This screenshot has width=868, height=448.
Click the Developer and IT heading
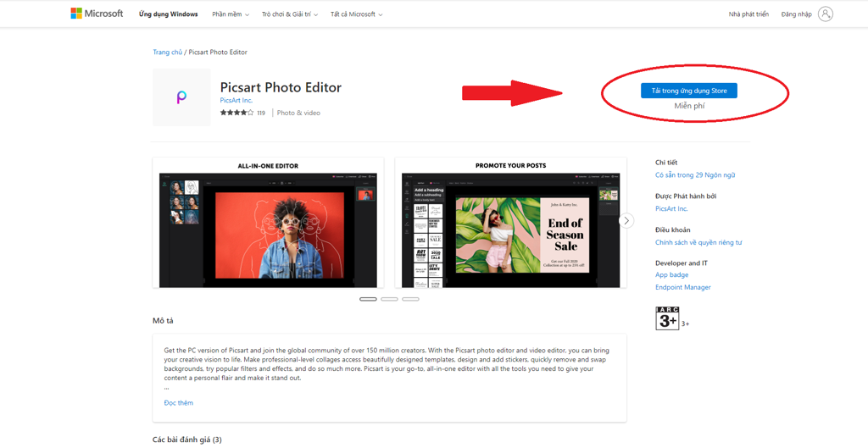[681, 263]
